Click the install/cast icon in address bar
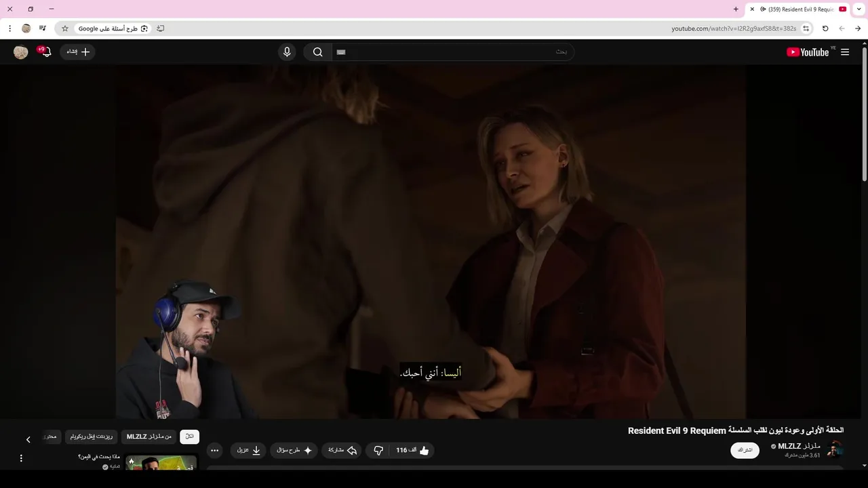The width and height of the screenshot is (868, 488). coord(161,28)
